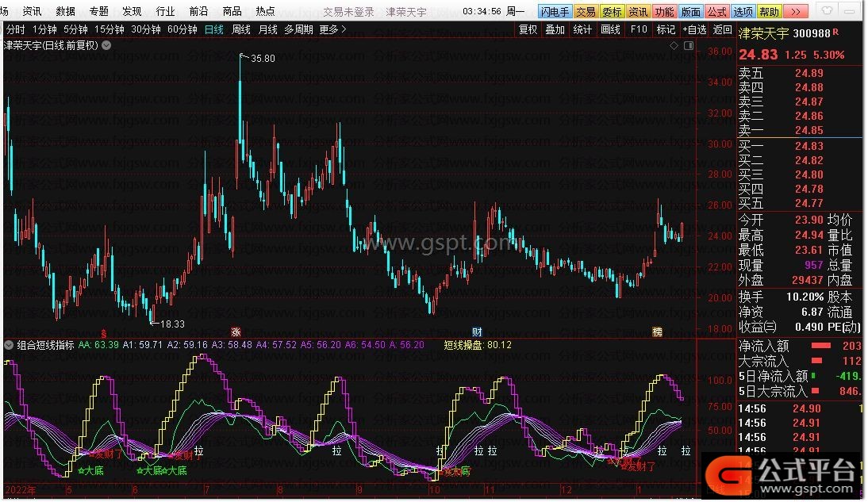Screen dimensions: 868x502
Task: Open the 多周期 multi-period view
Action: (x=298, y=29)
